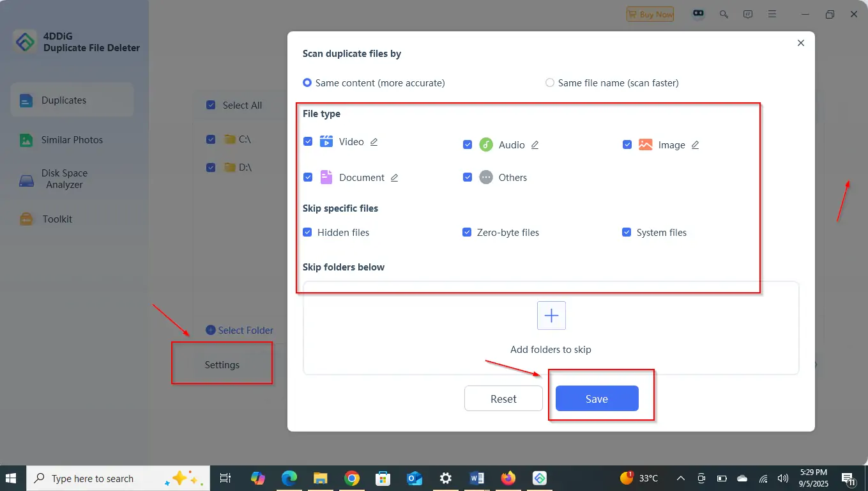The width and height of the screenshot is (868, 491).
Task: Toggle the Zero-byte files checkbox
Action: 467,233
